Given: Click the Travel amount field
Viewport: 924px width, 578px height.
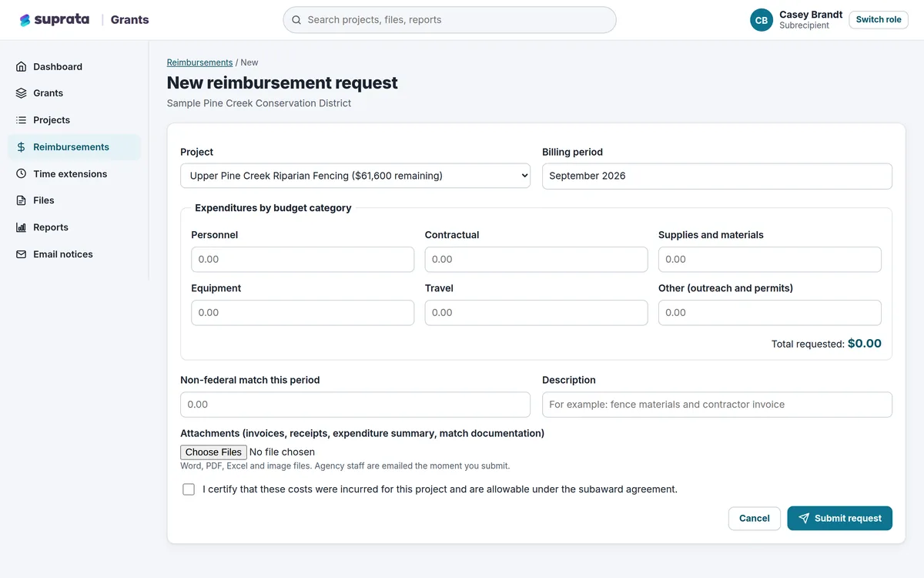Looking at the screenshot, I should click(536, 313).
